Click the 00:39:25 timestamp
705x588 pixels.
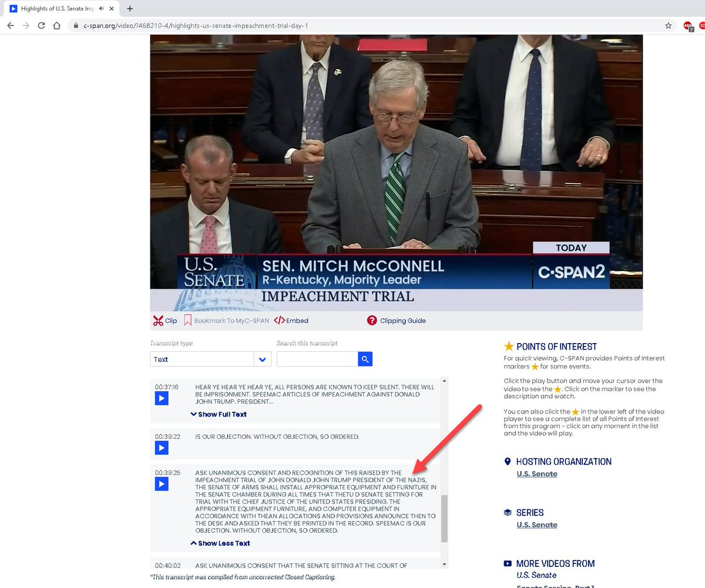coord(167,473)
